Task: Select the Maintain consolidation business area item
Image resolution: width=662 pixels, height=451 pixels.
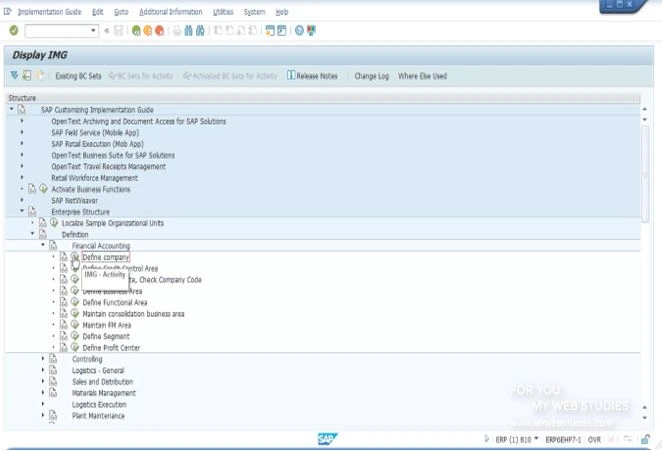Action: (x=133, y=314)
